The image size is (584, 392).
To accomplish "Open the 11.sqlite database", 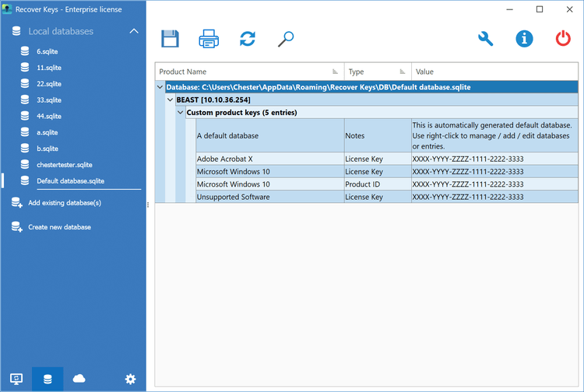I will click(x=49, y=68).
